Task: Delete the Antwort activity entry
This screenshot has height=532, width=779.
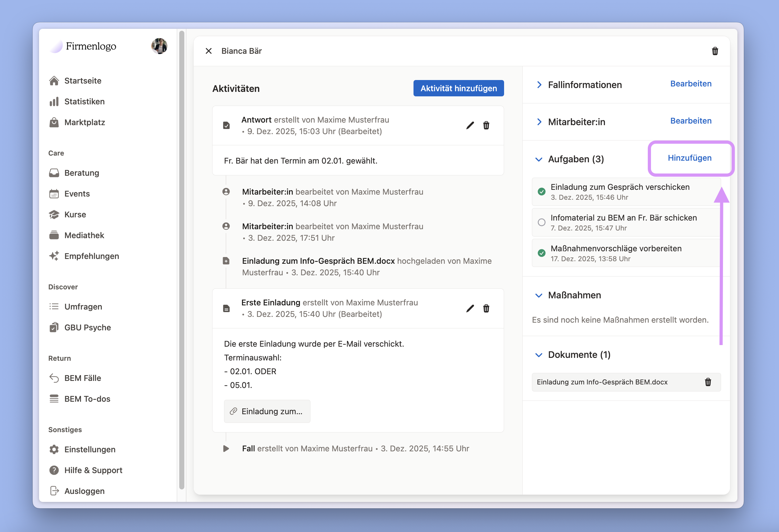Action: point(486,125)
